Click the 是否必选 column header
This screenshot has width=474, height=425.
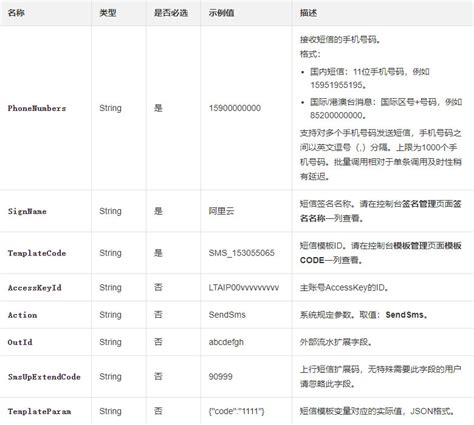171,13
